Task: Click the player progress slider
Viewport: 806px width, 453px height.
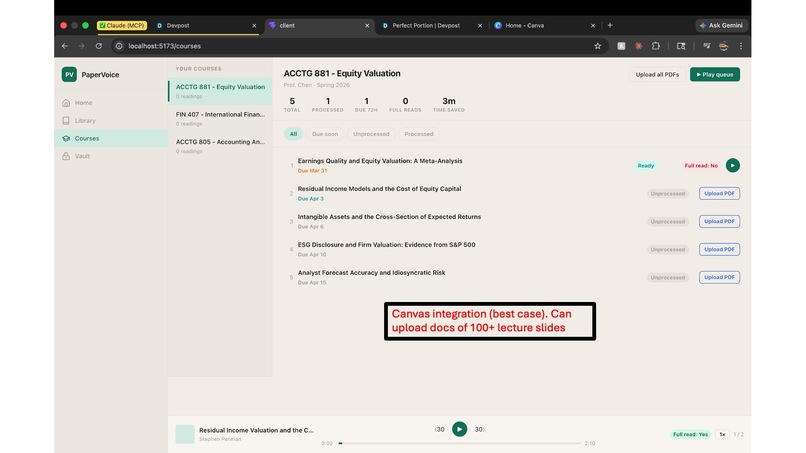Action: tap(460, 443)
